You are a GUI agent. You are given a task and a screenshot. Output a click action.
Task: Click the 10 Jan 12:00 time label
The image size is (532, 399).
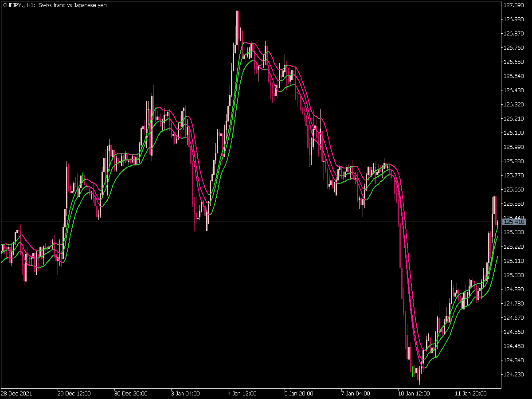click(414, 394)
